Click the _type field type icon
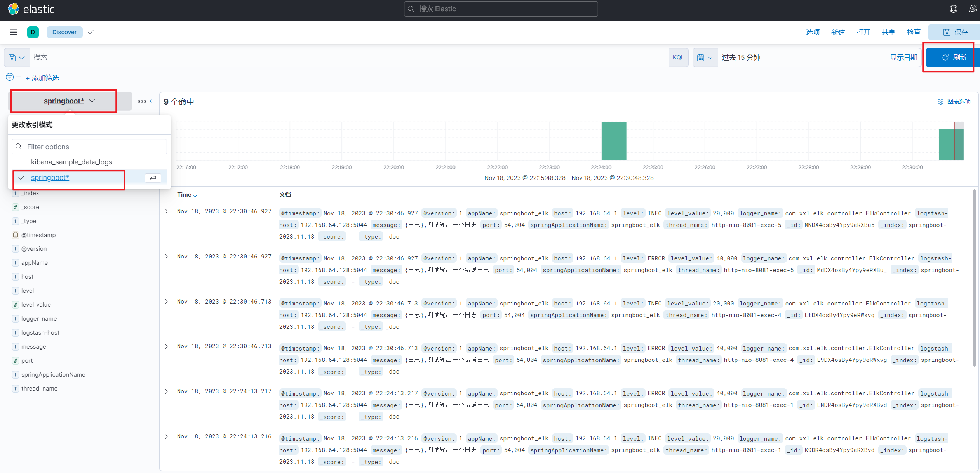This screenshot has width=980, height=473. [x=16, y=221]
